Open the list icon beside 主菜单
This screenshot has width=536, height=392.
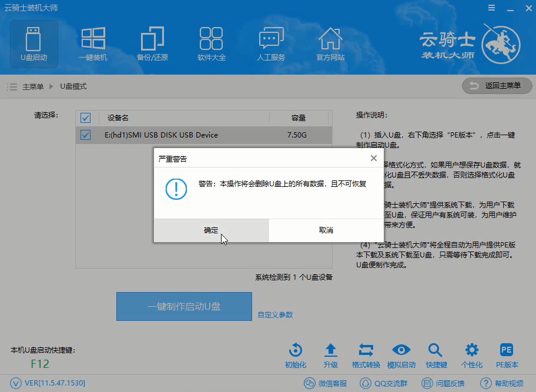coord(12,86)
